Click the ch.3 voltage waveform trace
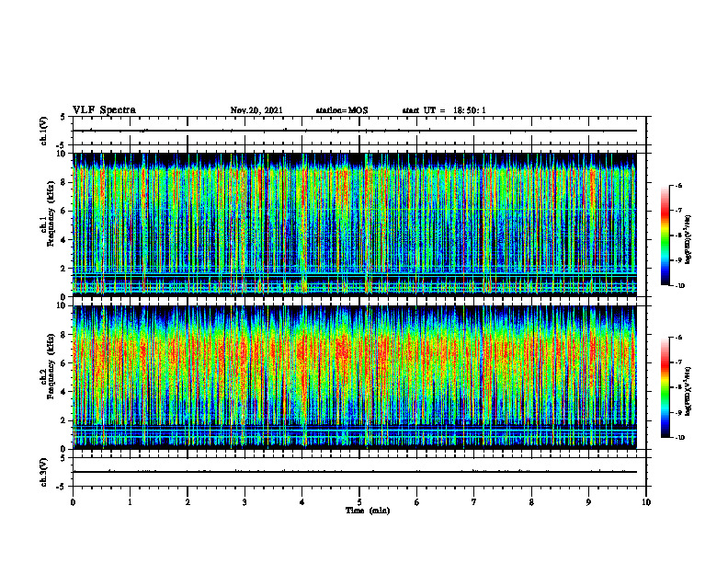 tap(355, 472)
